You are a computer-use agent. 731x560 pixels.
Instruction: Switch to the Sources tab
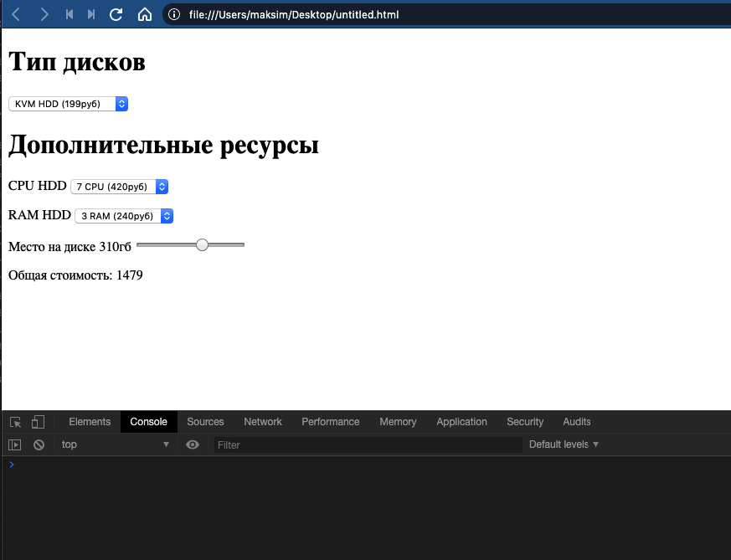pos(205,422)
